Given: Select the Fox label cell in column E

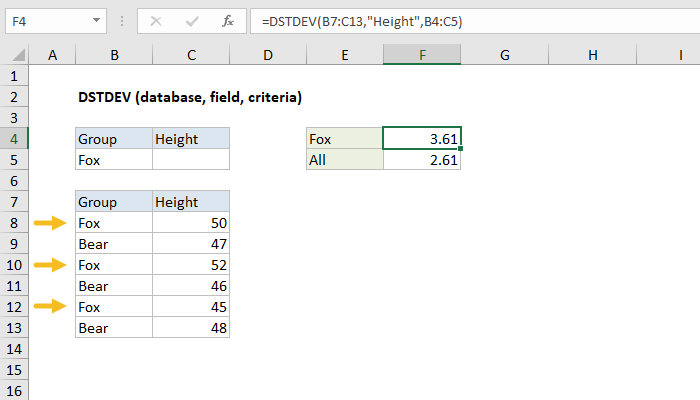Looking at the screenshot, I should coord(345,138).
